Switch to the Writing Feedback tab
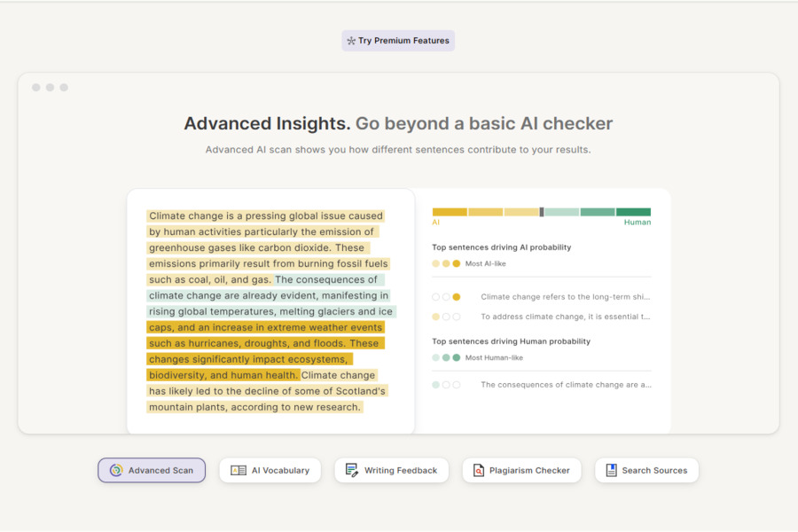The height and width of the screenshot is (532, 798). coord(391,471)
